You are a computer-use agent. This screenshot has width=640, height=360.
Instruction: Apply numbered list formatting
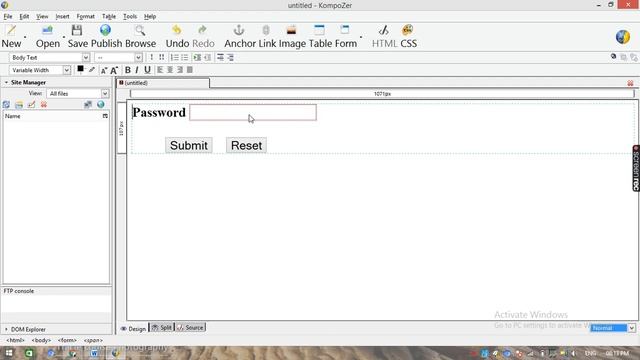[174, 58]
